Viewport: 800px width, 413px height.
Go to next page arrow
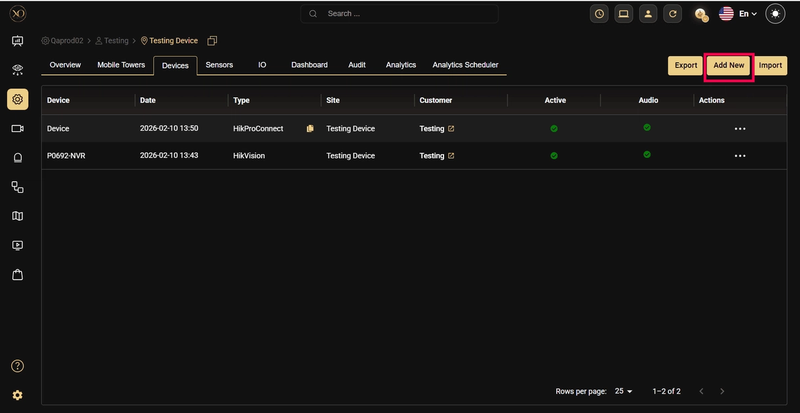[722, 391]
